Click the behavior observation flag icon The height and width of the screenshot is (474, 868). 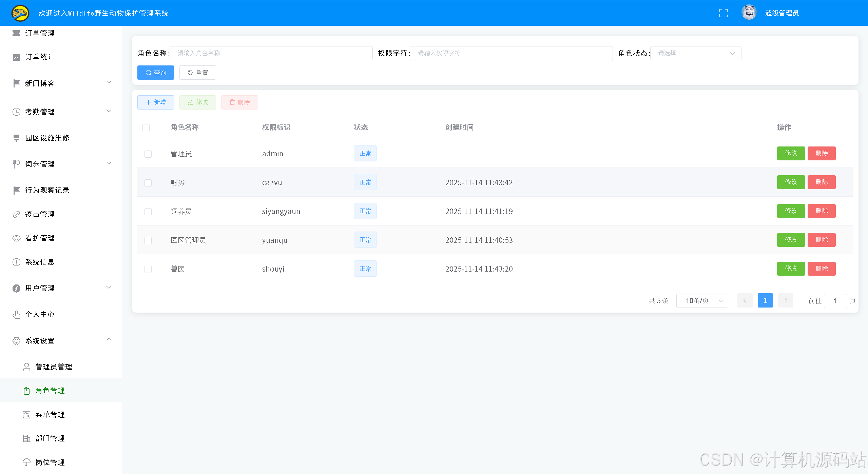coord(16,190)
